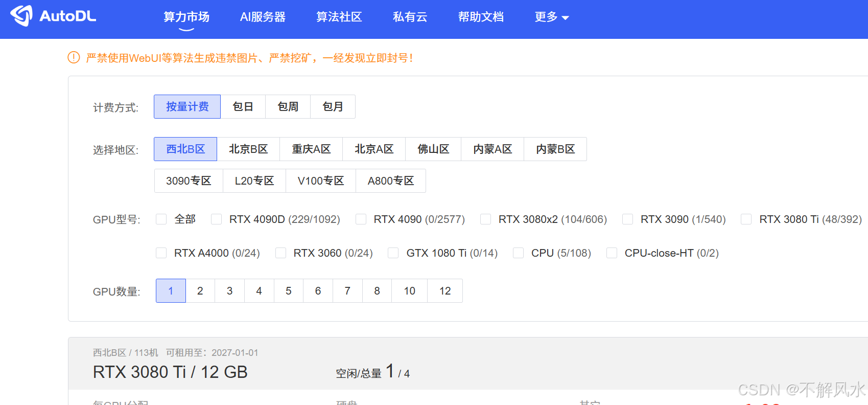Set GPU count to 8
This screenshot has height=405, width=868.
coord(377,290)
